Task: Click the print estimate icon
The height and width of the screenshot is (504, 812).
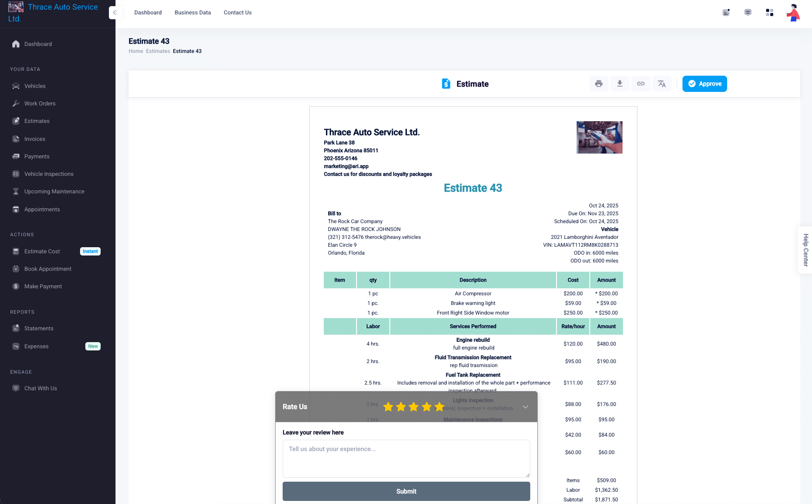Action: tap(598, 84)
